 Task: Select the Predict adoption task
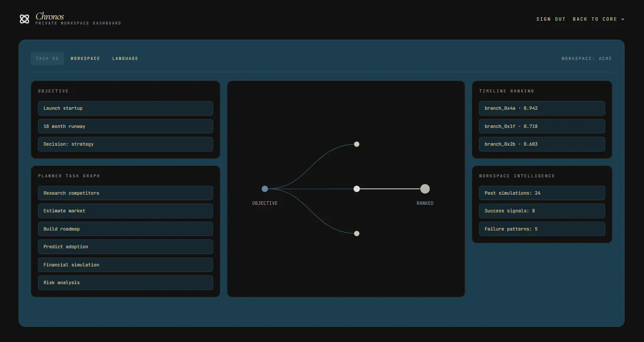125,247
